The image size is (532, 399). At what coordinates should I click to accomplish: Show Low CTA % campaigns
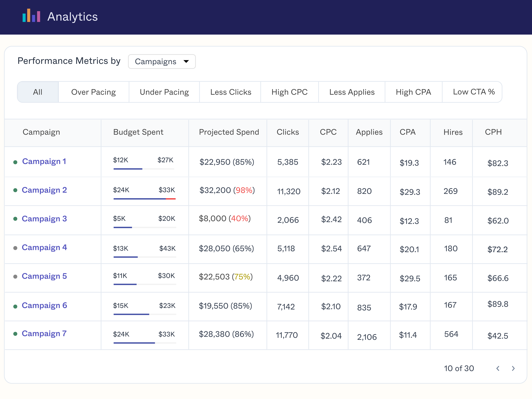click(x=473, y=92)
